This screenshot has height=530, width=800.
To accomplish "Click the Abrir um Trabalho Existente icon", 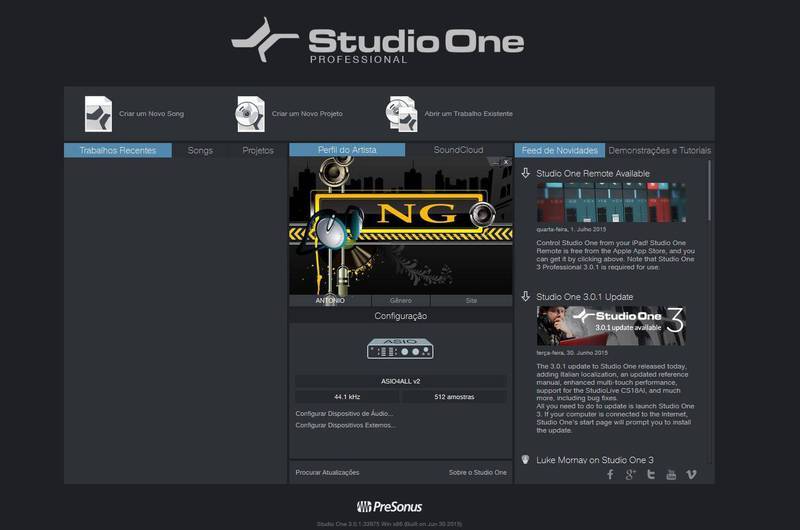I will tap(402, 114).
